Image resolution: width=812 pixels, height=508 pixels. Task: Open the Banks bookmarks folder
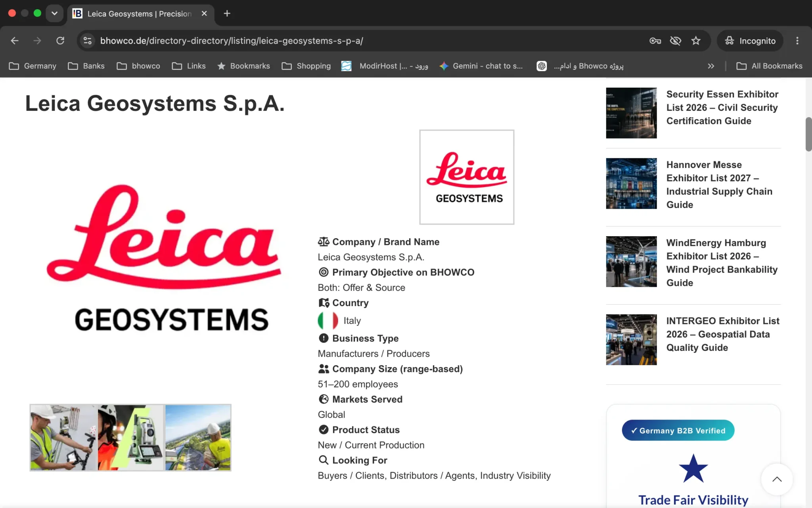tap(86, 66)
